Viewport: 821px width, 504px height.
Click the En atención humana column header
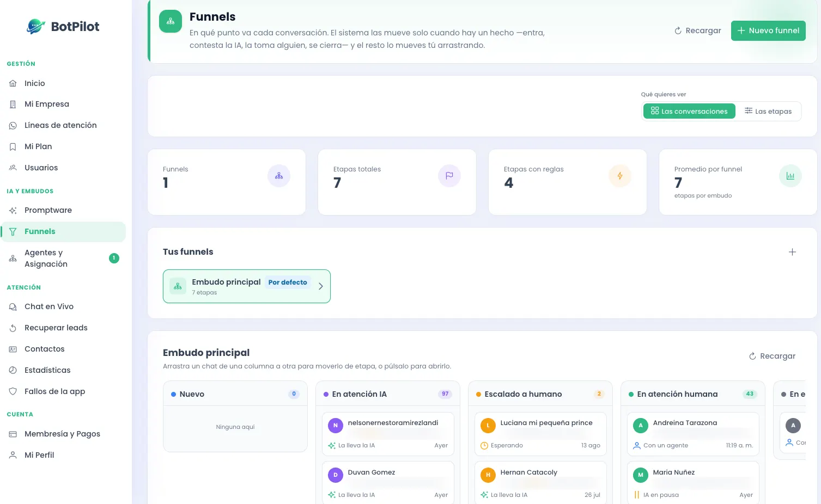click(x=693, y=394)
